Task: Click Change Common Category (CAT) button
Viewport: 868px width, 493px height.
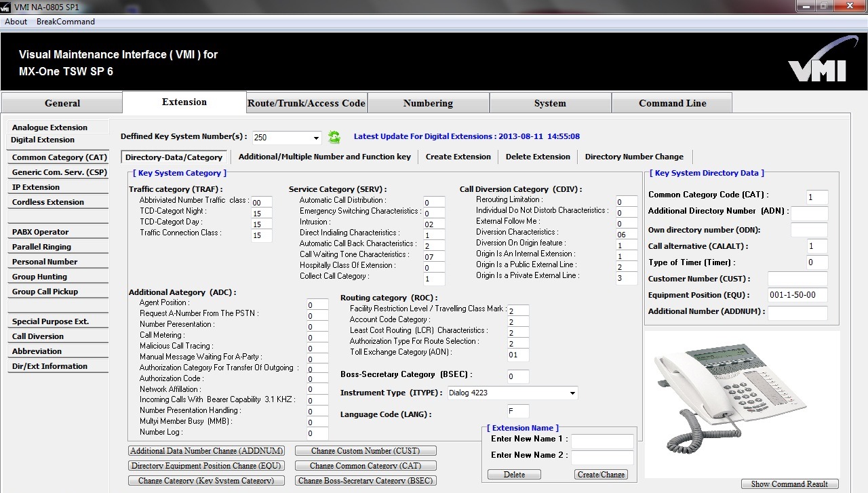Action: tap(366, 466)
